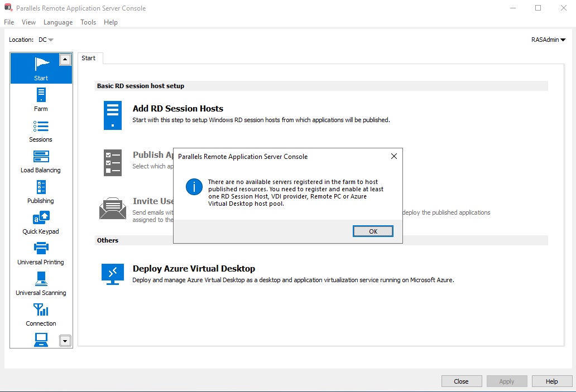Click the blue information icon in dialog

click(x=194, y=187)
